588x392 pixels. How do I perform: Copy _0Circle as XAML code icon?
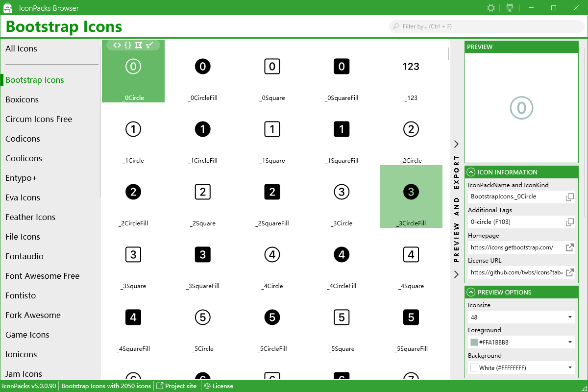coord(117,45)
